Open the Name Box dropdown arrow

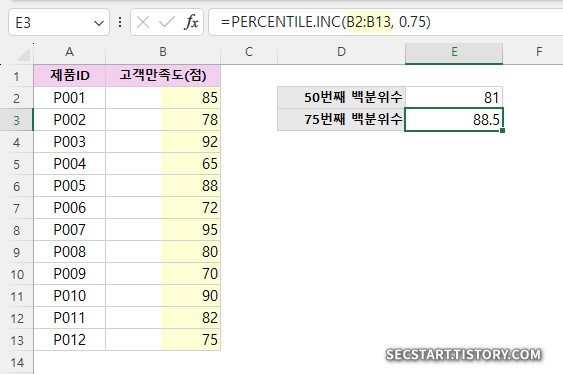[98, 23]
